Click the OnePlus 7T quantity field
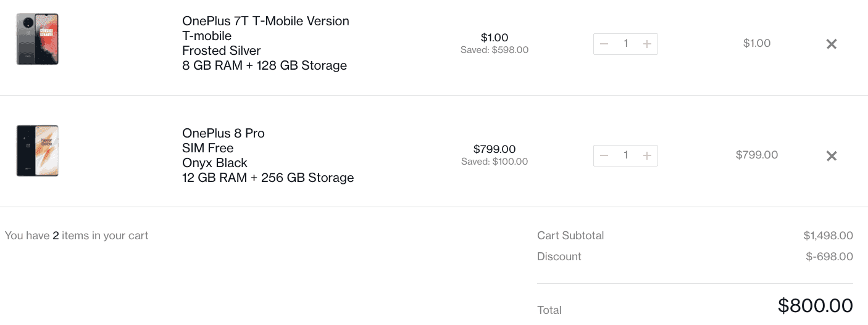The width and height of the screenshot is (868, 325). click(625, 44)
